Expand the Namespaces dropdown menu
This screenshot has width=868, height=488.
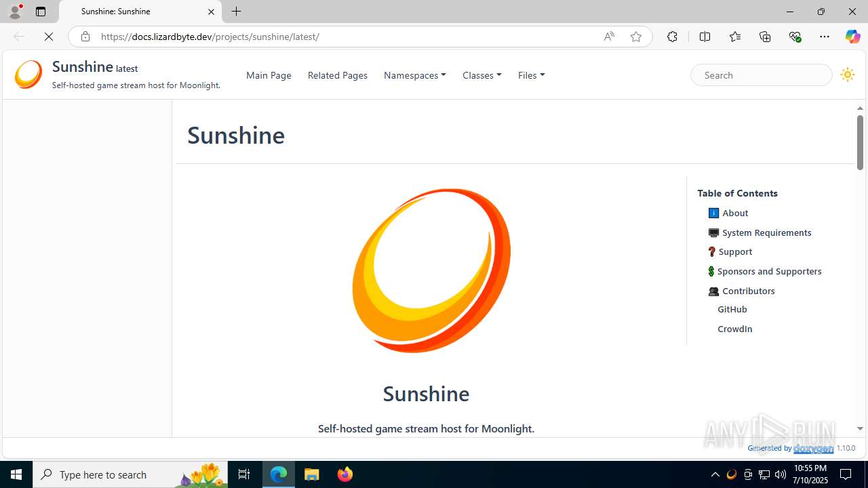415,75
